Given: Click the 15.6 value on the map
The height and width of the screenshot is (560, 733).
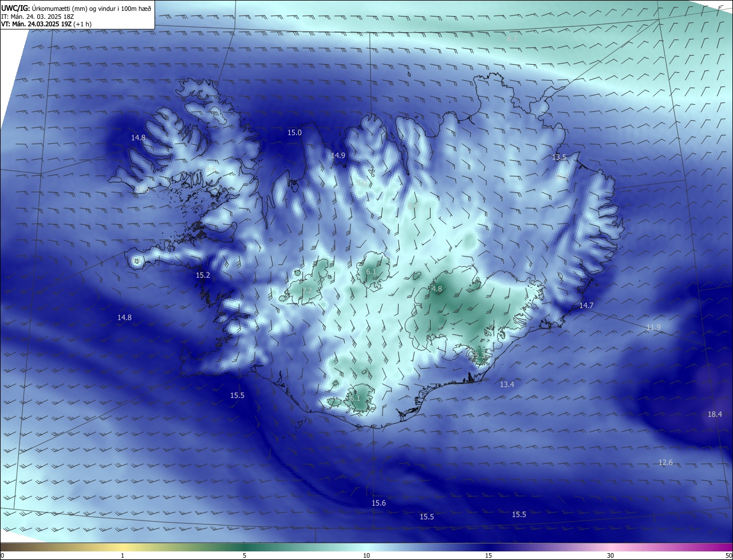Looking at the screenshot, I should point(379,503).
